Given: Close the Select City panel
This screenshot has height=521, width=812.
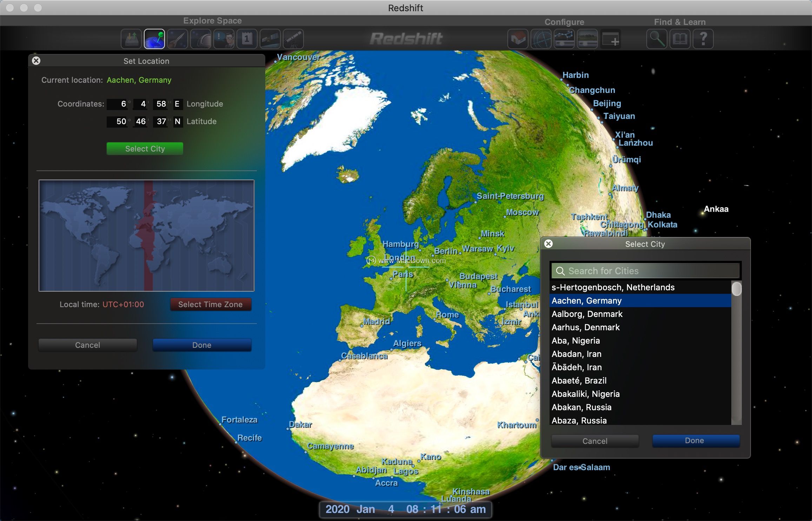Looking at the screenshot, I should (x=548, y=244).
